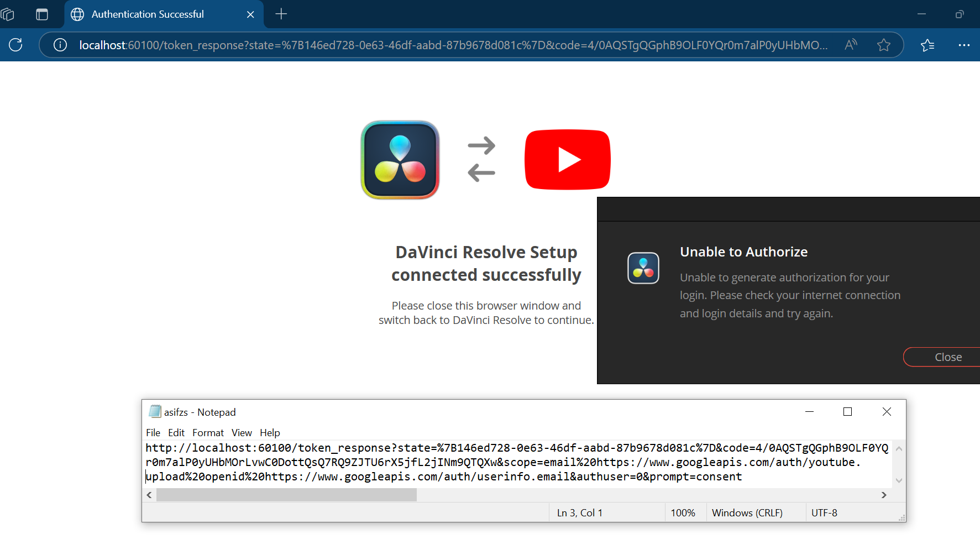The height and width of the screenshot is (560, 980).
Task: Click Notepad scroll right arrow
Action: 884,495
